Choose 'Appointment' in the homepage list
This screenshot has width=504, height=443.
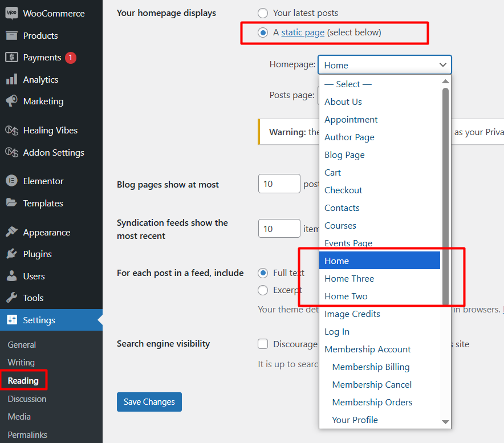point(380,120)
